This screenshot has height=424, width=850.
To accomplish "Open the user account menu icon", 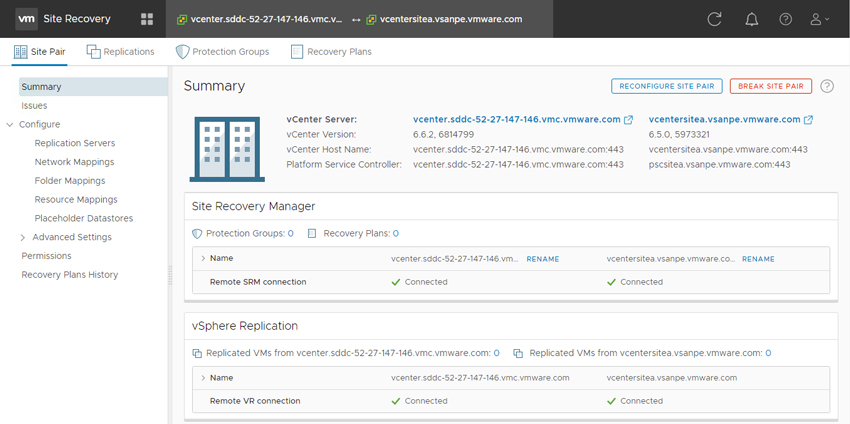I will [819, 20].
